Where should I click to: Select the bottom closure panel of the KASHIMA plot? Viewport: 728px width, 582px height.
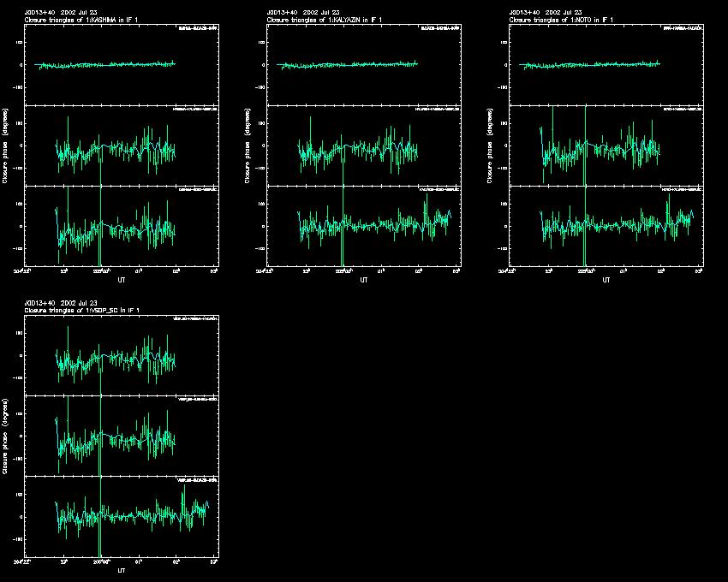(x=121, y=226)
